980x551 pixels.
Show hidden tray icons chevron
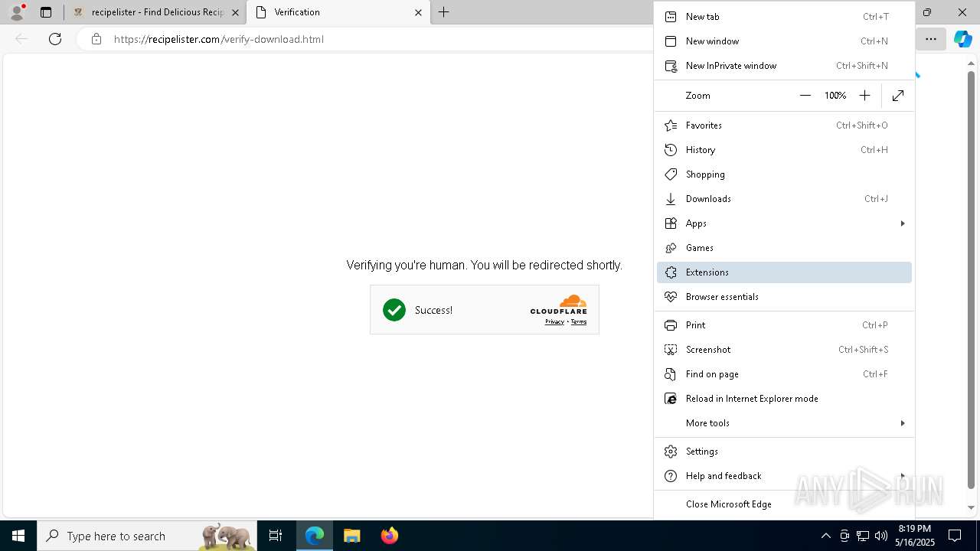[x=825, y=536]
